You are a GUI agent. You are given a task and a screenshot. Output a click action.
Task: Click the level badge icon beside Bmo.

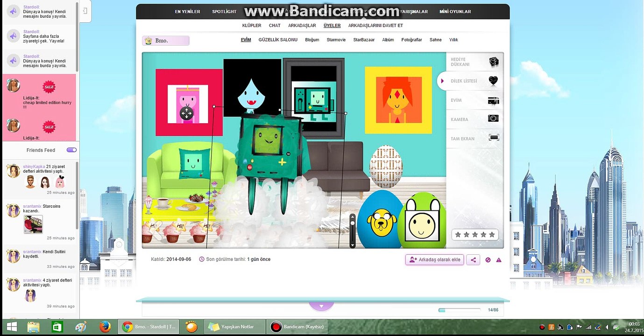148,41
